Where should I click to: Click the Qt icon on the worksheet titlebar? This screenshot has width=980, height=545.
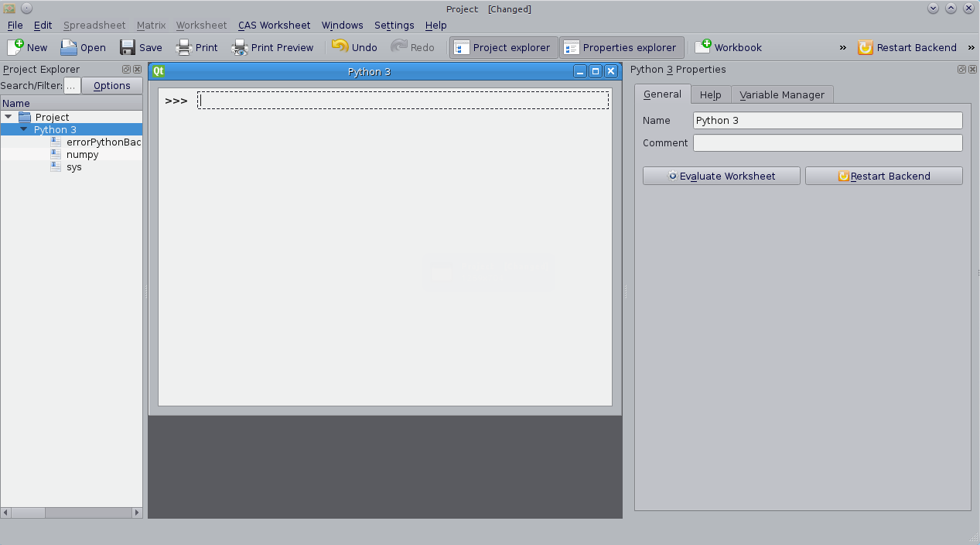(159, 70)
